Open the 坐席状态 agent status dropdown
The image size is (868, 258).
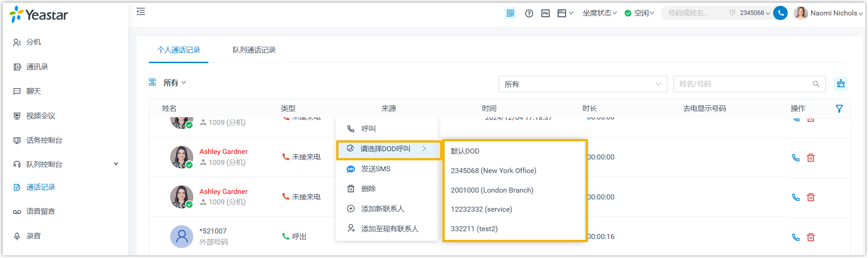click(599, 13)
